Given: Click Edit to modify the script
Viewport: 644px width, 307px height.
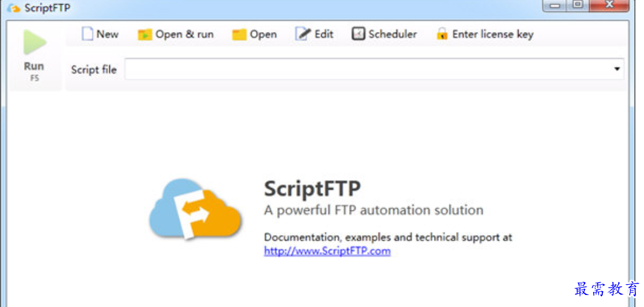Looking at the screenshot, I should [x=314, y=34].
